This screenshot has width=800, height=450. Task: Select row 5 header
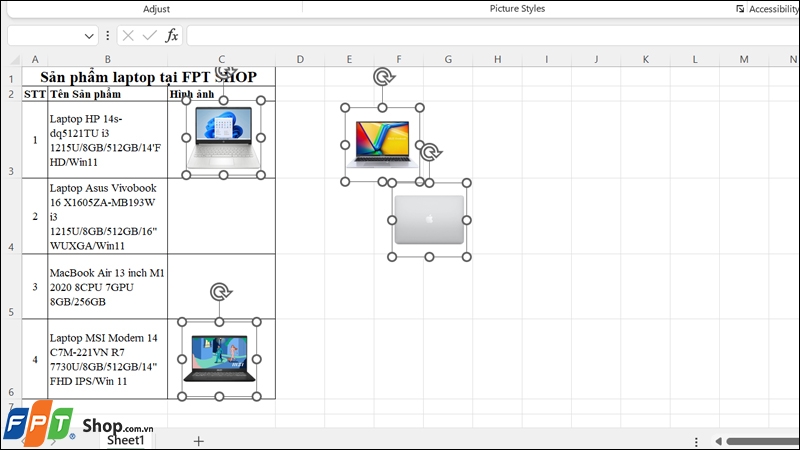coord(11,286)
